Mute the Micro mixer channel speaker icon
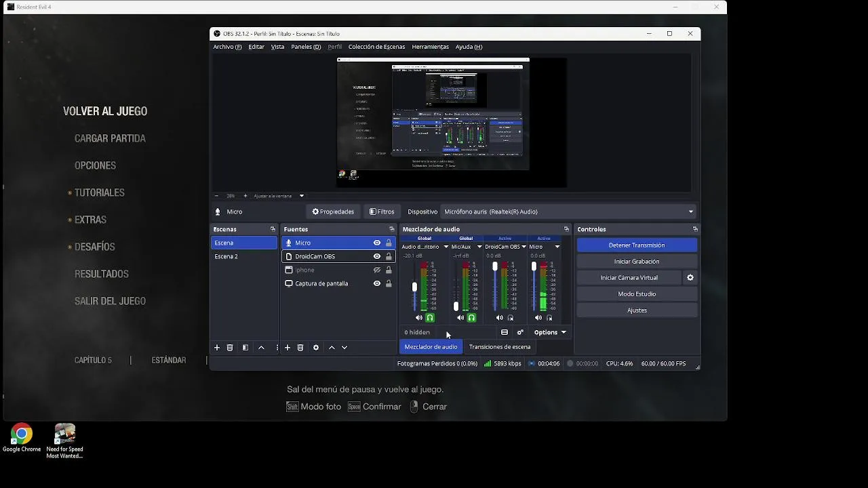868x488 pixels. pyautogui.click(x=538, y=318)
